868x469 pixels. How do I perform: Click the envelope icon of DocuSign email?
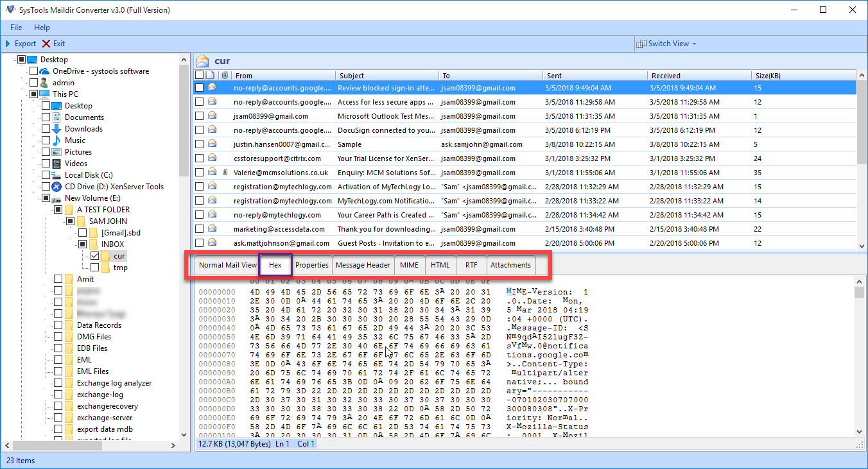click(212, 130)
